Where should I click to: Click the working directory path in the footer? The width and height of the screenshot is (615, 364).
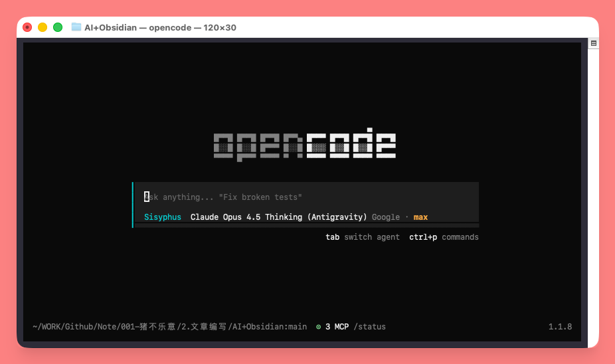[x=169, y=327]
